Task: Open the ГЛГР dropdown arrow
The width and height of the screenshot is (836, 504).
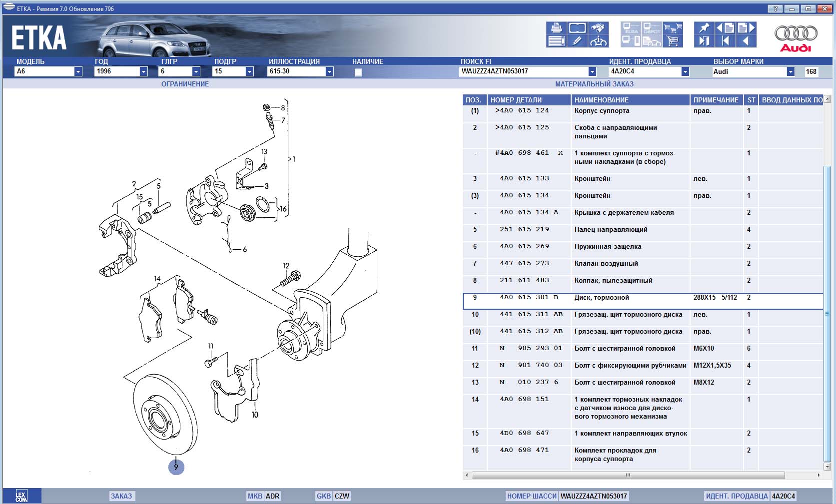Action: 196,71
